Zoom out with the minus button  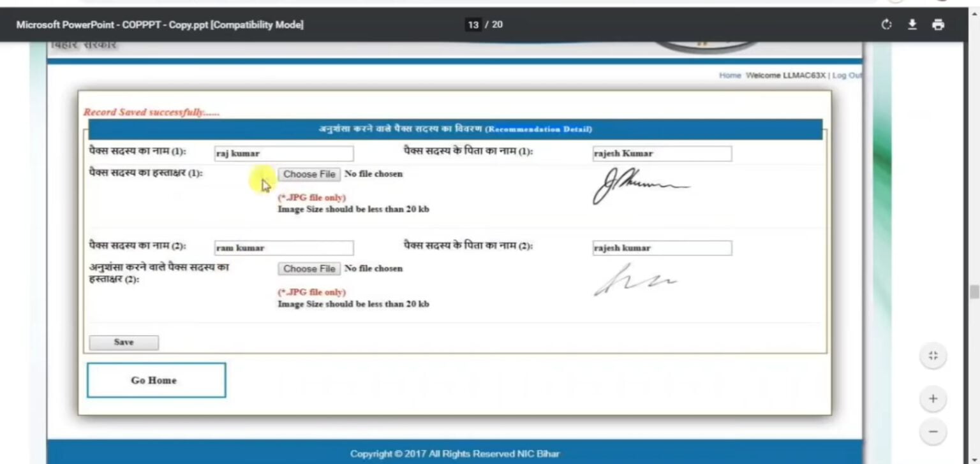pyautogui.click(x=933, y=431)
